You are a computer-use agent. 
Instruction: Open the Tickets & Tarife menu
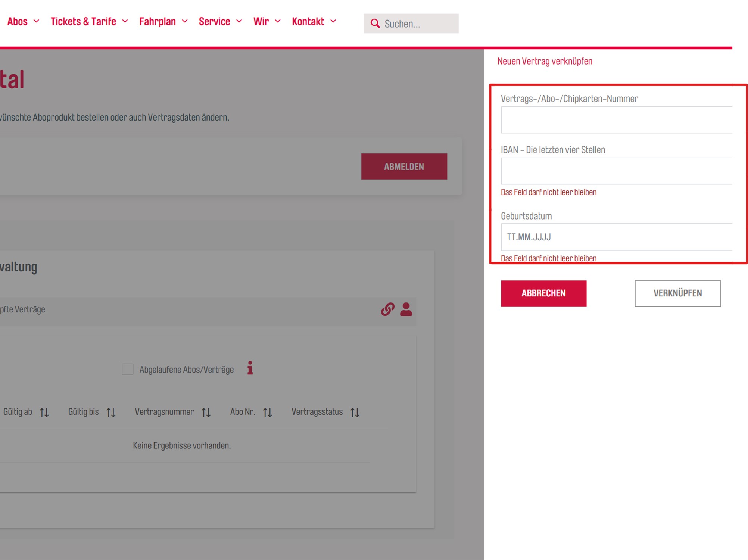tap(83, 21)
